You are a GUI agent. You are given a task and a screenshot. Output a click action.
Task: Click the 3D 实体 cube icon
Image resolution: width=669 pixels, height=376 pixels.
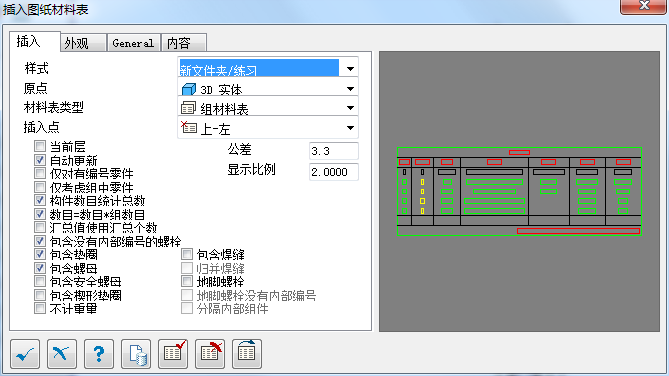pos(189,89)
